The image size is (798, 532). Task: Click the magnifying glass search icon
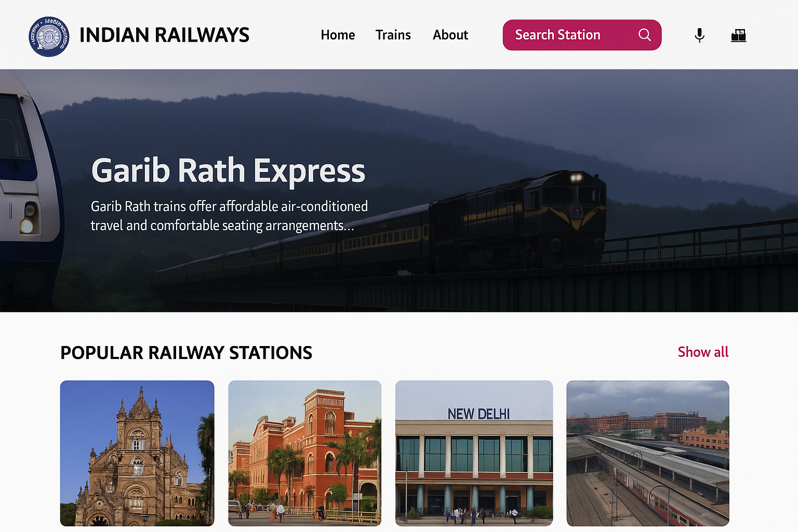pos(644,35)
